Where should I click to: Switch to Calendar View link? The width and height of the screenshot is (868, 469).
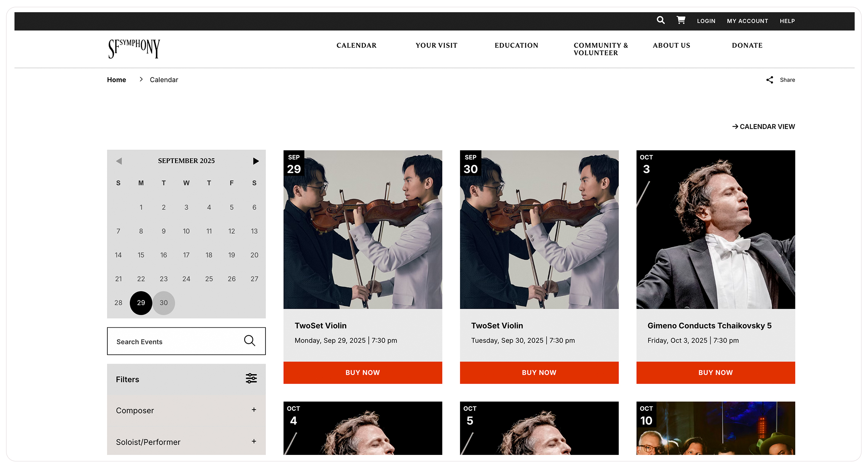(x=763, y=127)
